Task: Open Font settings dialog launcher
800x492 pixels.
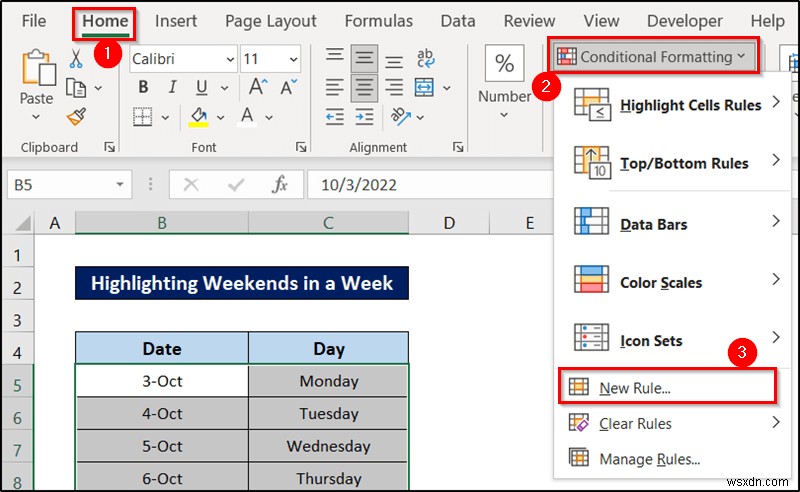Action: (301, 147)
